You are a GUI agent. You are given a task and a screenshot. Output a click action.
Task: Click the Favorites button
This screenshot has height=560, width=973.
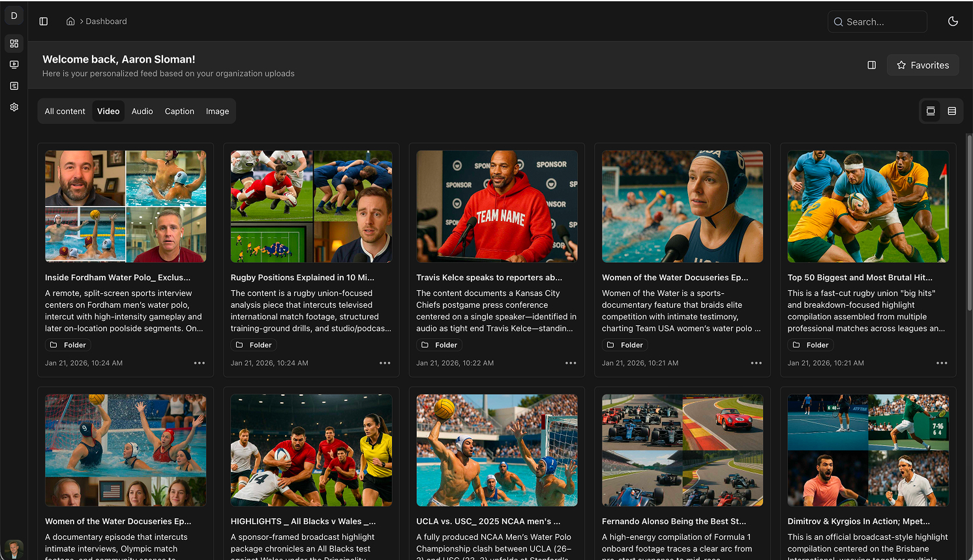(922, 65)
